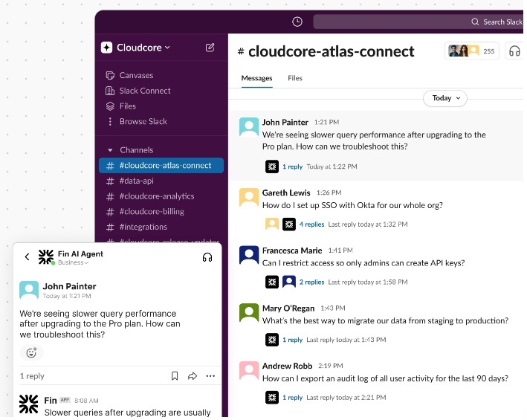Go back using the thread back arrow
This screenshot has height=420, width=527.
pos(28,257)
